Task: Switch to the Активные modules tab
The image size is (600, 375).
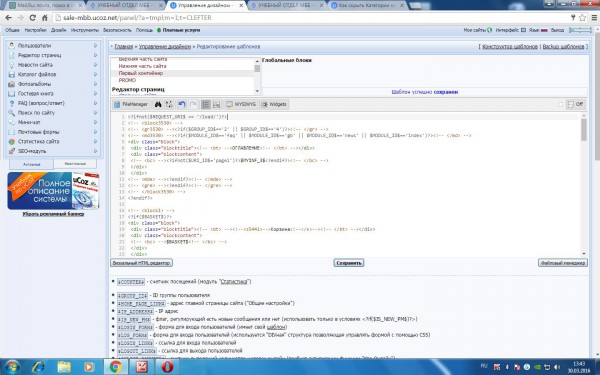Action: click(x=31, y=164)
